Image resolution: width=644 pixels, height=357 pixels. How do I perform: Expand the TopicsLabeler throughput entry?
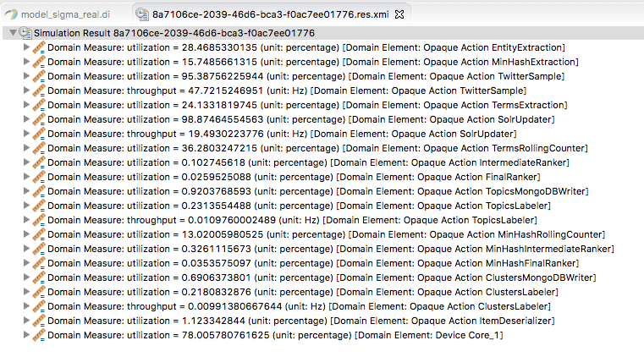[x=26, y=220]
